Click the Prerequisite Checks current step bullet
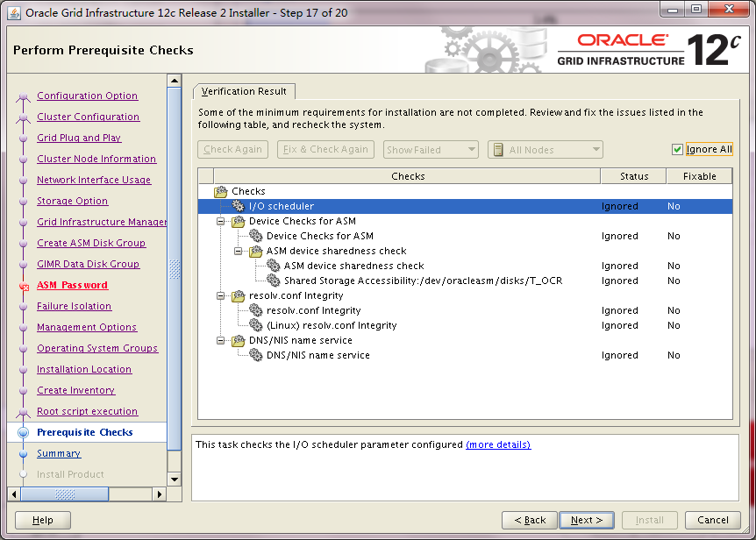Viewport: 756px width, 540px height. point(23,432)
